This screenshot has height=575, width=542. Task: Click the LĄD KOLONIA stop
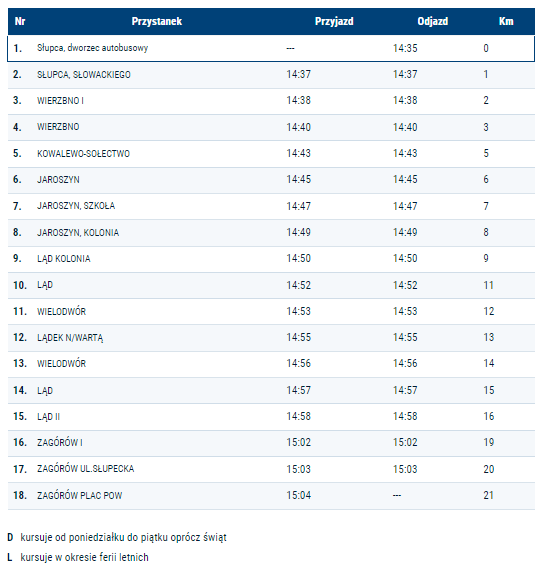(63, 259)
